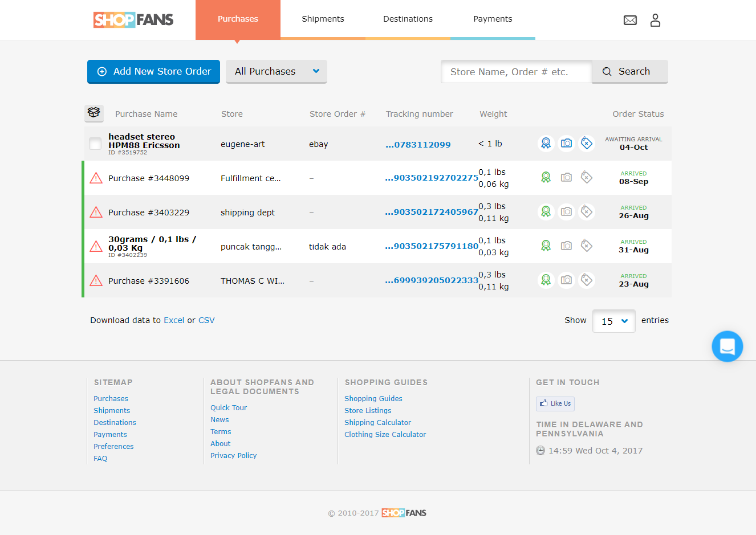
Task: Open About footer link
Action: (221, 444)
